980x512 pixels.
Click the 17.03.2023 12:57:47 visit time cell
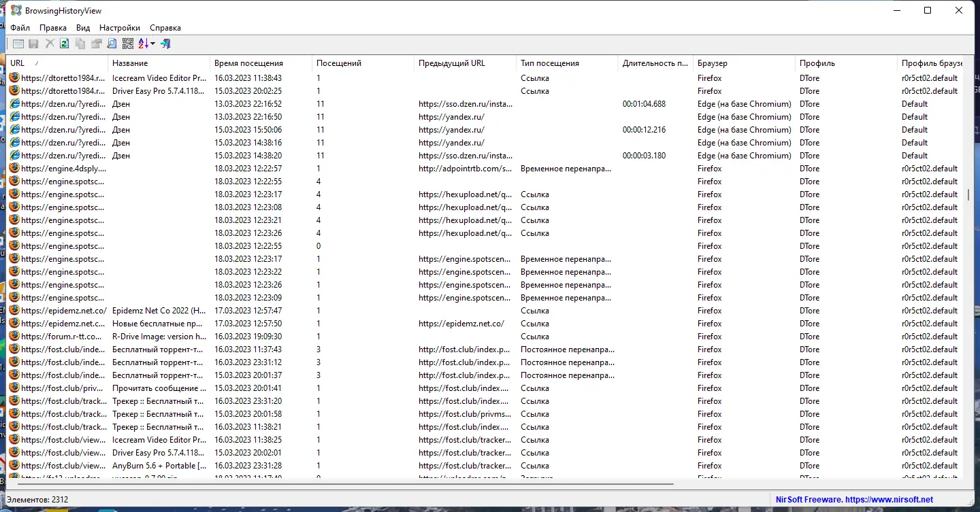(x=248, y=311)
